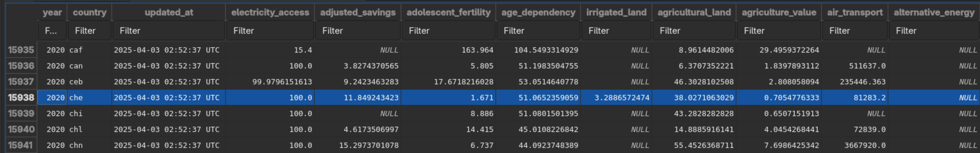Focus the filter field under agricultural_land
980x153 pixels.
pyautogui.click(x=694, y=31)
